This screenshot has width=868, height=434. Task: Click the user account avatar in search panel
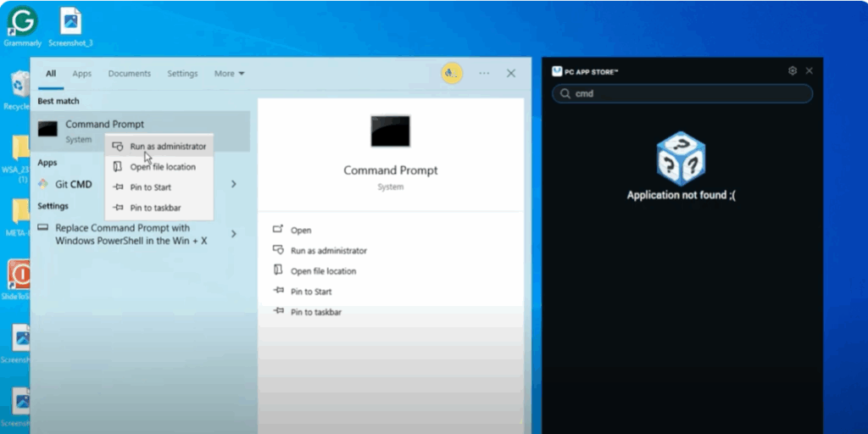(452, 73)
